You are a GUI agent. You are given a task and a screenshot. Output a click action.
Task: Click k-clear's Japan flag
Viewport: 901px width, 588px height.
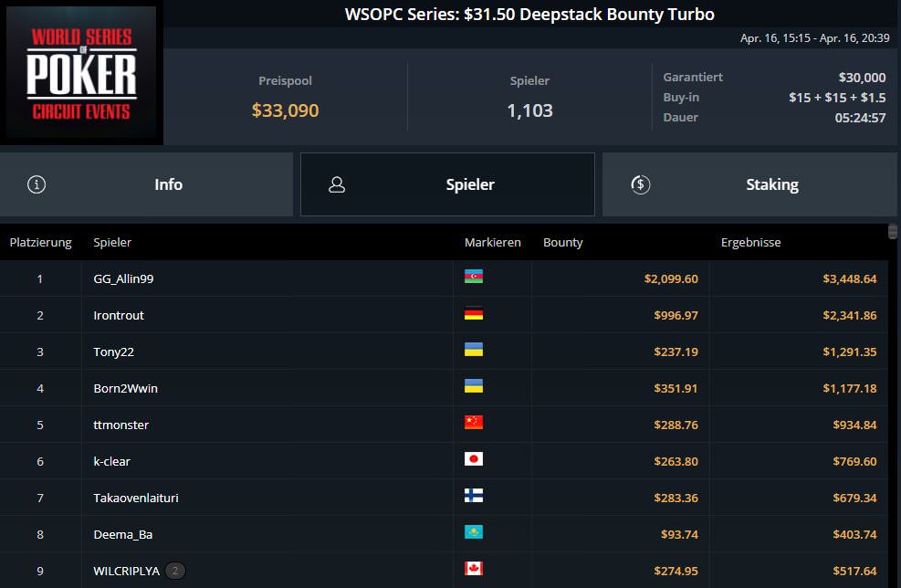tap(474, 458)
